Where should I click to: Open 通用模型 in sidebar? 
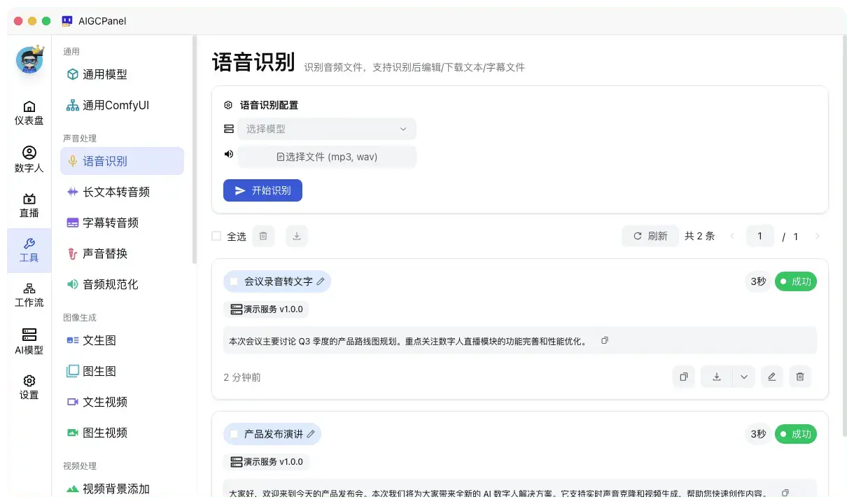(x=122, y=74)
